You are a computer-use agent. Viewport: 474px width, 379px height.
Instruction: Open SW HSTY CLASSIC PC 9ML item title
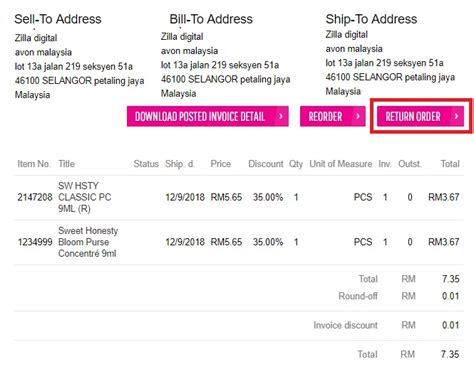point(85,197)
